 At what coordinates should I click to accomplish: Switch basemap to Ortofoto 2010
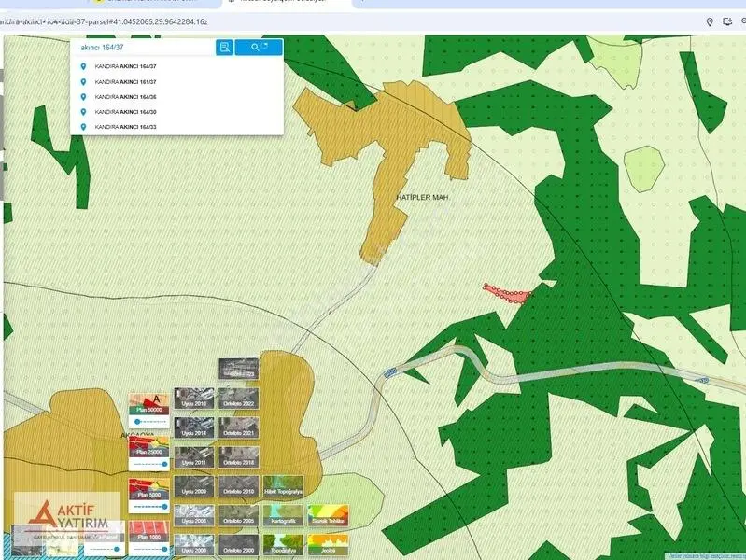pos(239,486)
